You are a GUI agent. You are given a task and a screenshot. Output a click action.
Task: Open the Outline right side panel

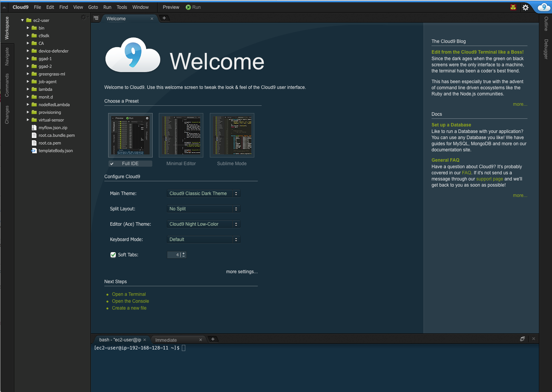(x=546, y=24)
